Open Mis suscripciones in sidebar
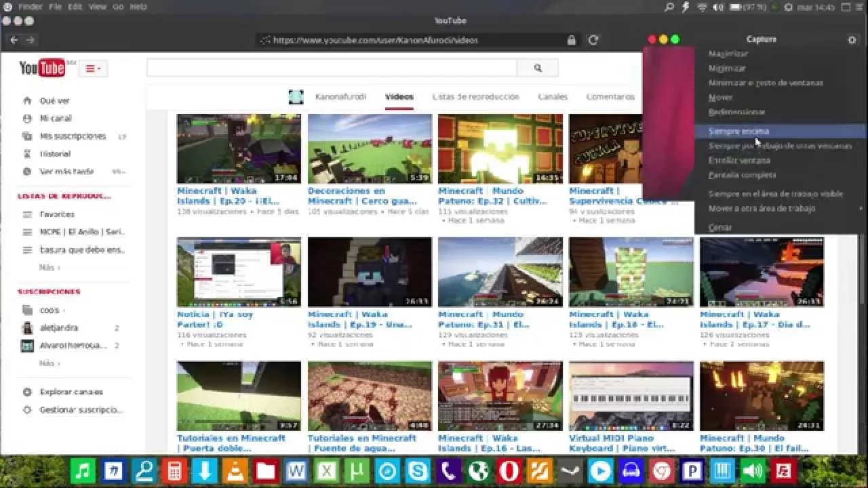 point(73,136)
